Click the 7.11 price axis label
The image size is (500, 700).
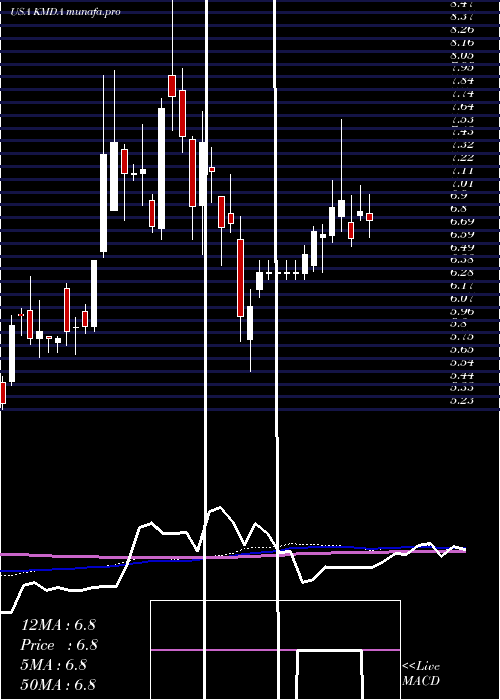462,171
